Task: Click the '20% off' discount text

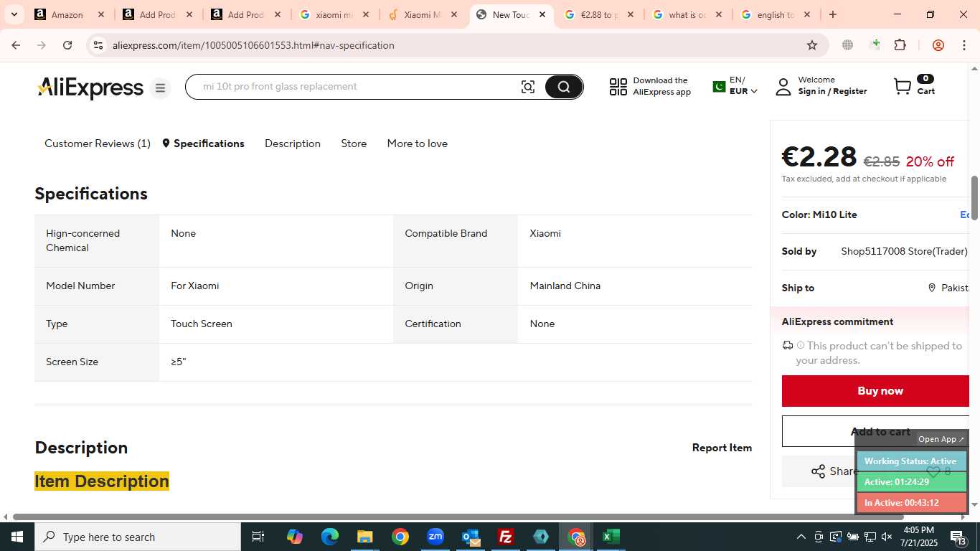Action: point(930,161)
